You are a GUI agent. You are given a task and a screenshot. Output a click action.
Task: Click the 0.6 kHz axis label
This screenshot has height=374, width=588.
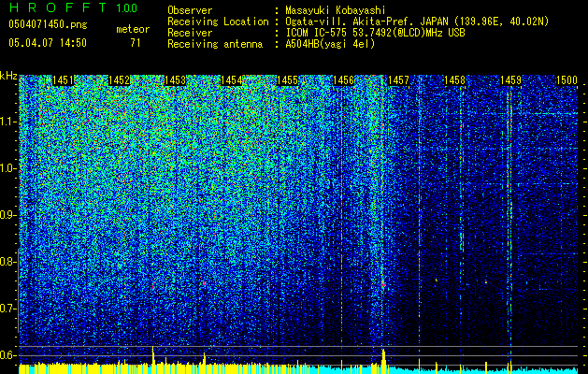pos(9,355)
